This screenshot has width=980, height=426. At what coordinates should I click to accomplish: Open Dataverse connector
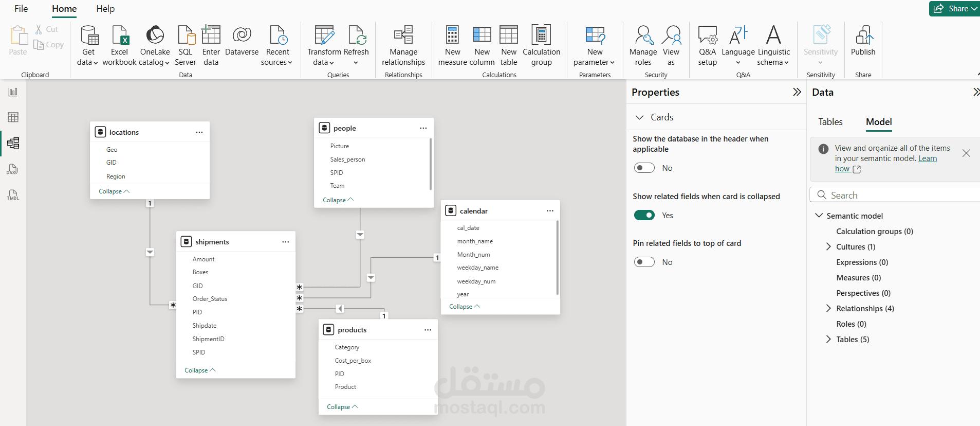click(242, 41)
